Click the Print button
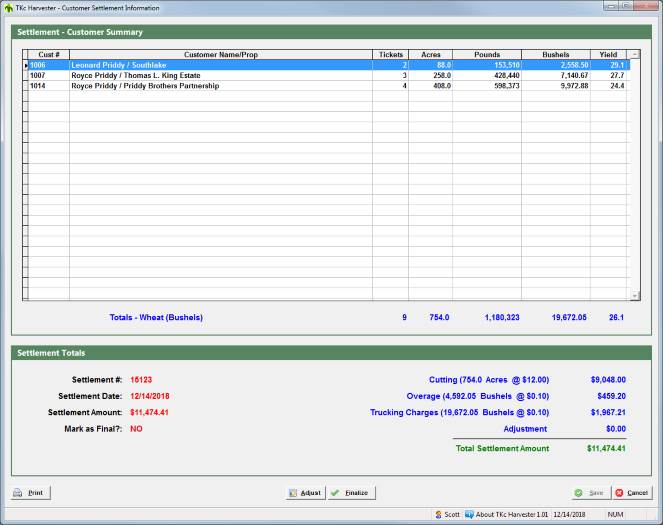The width and height of the screenshot is (663, 525). (30, 493)
